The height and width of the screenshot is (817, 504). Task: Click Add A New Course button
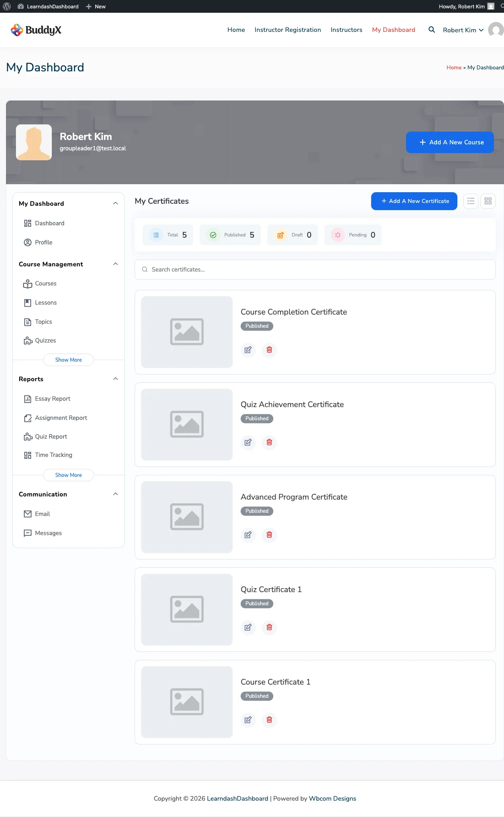coord(450,142)
